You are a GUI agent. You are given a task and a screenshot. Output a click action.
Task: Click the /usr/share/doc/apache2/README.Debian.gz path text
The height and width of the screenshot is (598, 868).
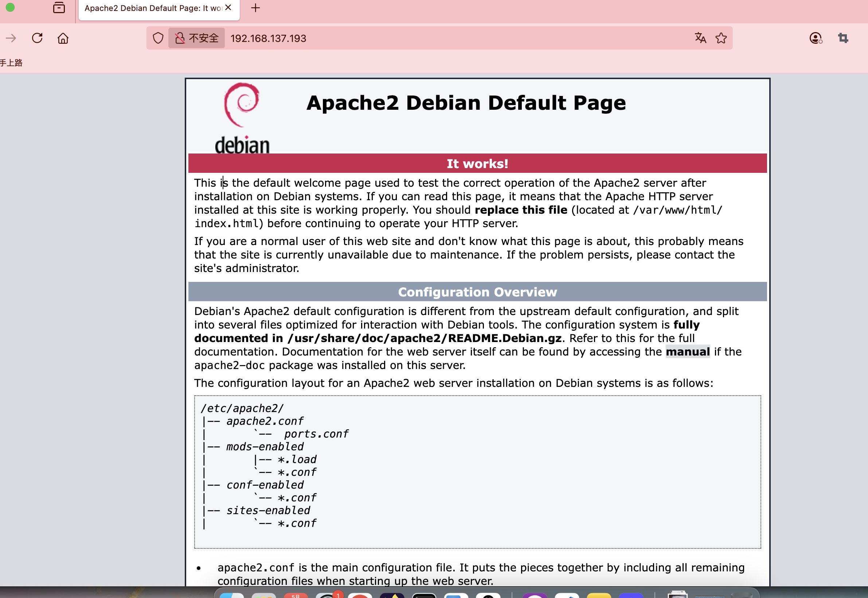pos(424,338)
